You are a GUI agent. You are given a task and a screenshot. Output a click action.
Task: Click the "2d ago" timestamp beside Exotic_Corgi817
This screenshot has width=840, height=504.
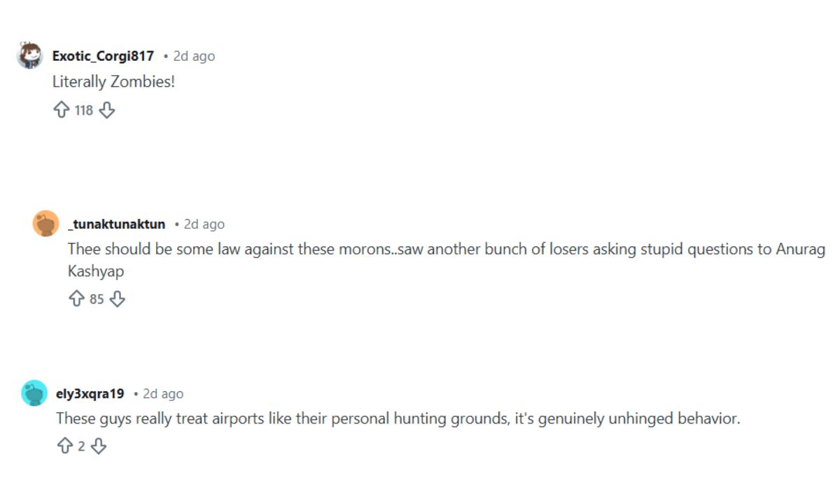point(194,56)
